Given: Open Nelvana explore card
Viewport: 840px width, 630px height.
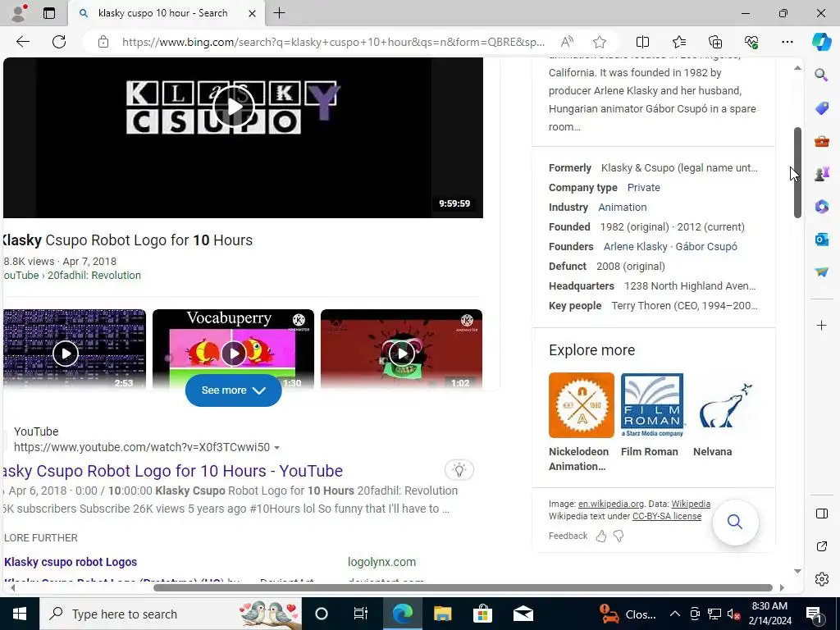Looking at the screenshot, I should (x=724, y=416).
